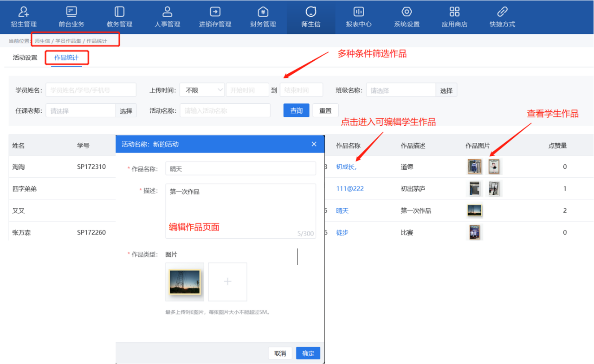
Task: Close the 活动名称 dialog with X
Action: (314, 144)
